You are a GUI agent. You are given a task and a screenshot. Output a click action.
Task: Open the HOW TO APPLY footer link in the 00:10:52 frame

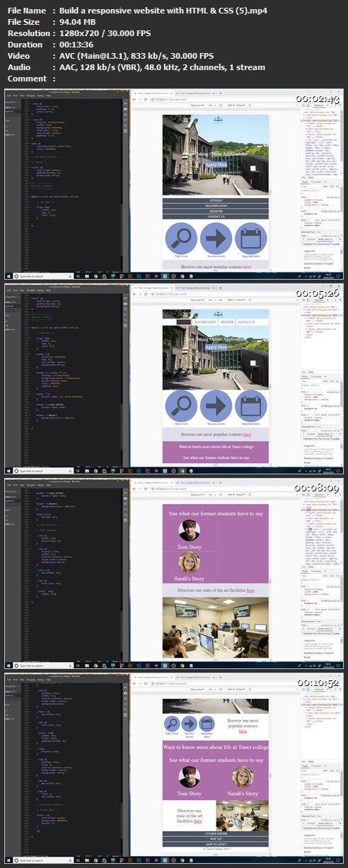click(x=216, y=845)
